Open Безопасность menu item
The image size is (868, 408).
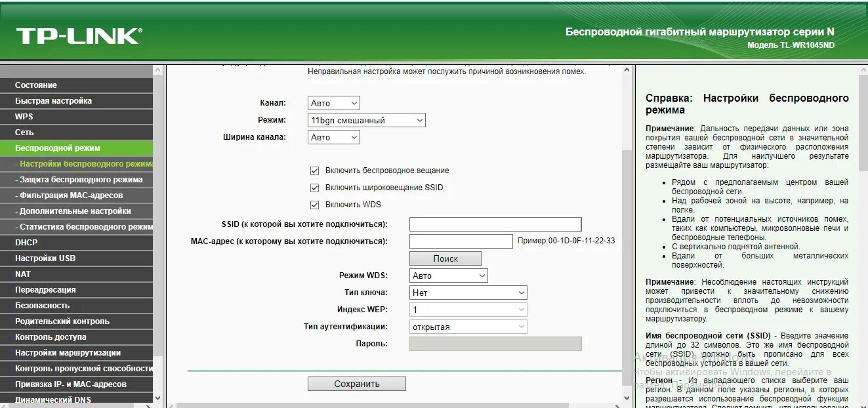76,306
